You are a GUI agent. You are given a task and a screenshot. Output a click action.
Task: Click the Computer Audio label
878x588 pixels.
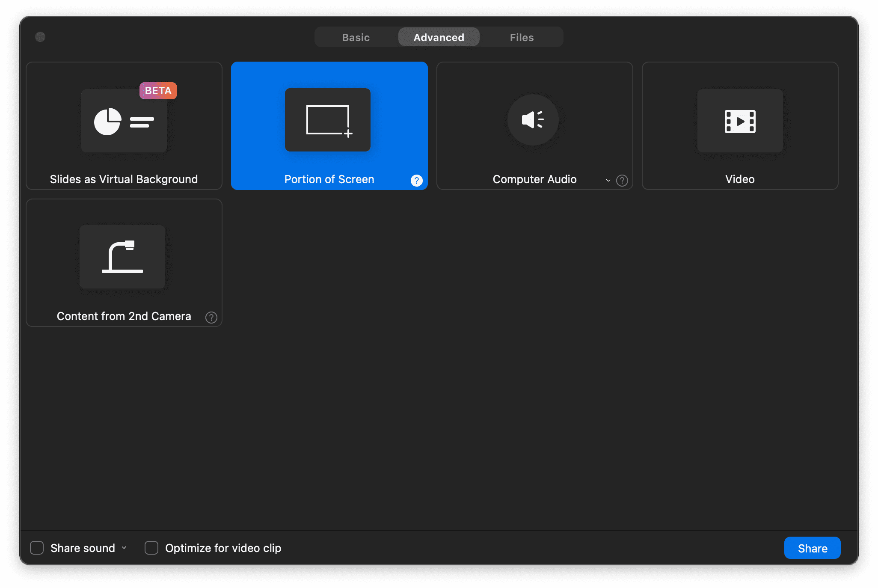click(535, 179)
